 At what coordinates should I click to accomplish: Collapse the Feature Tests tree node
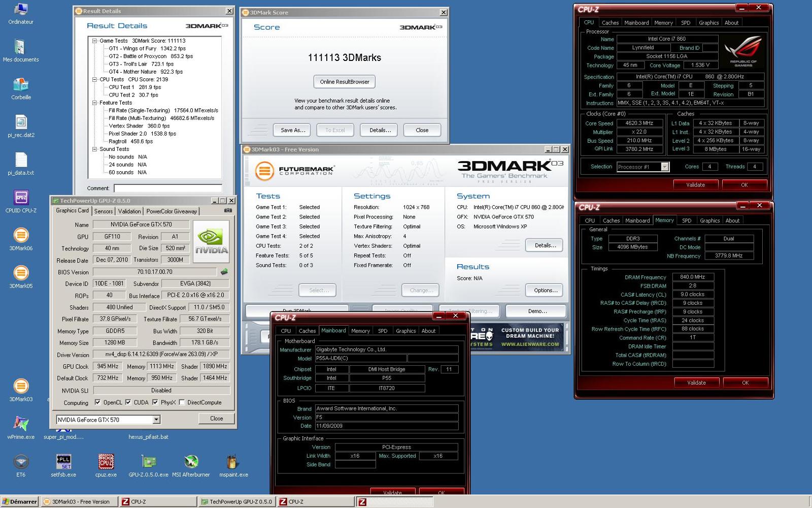(x=94, y=103)
